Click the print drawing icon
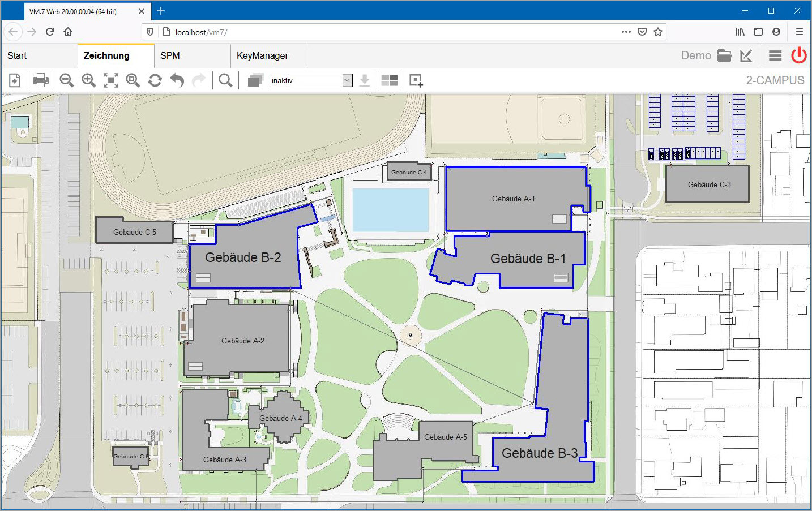Screen dimensions: 812x511 (40, 80)
